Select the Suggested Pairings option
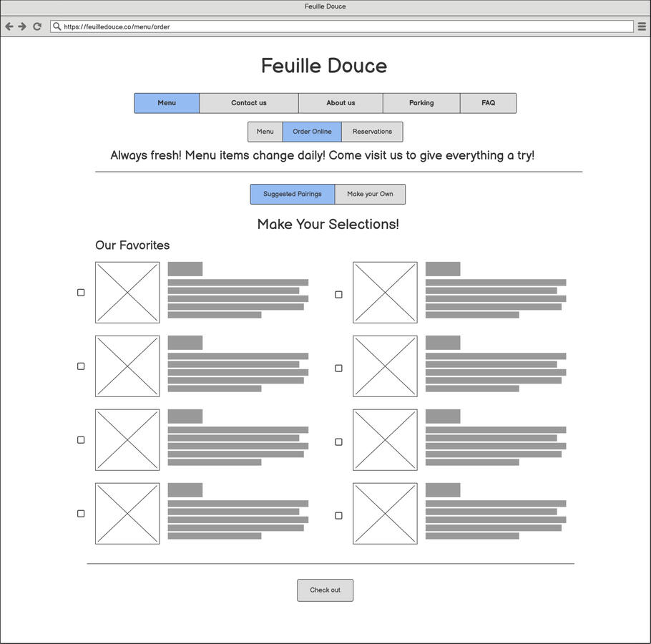 (x=292, y=194)
